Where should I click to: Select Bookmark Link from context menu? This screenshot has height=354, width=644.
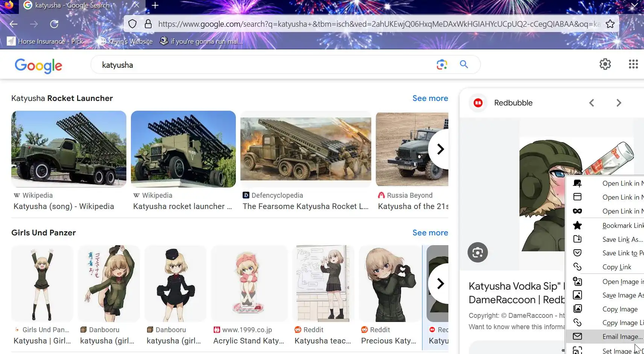click(605, 226)
